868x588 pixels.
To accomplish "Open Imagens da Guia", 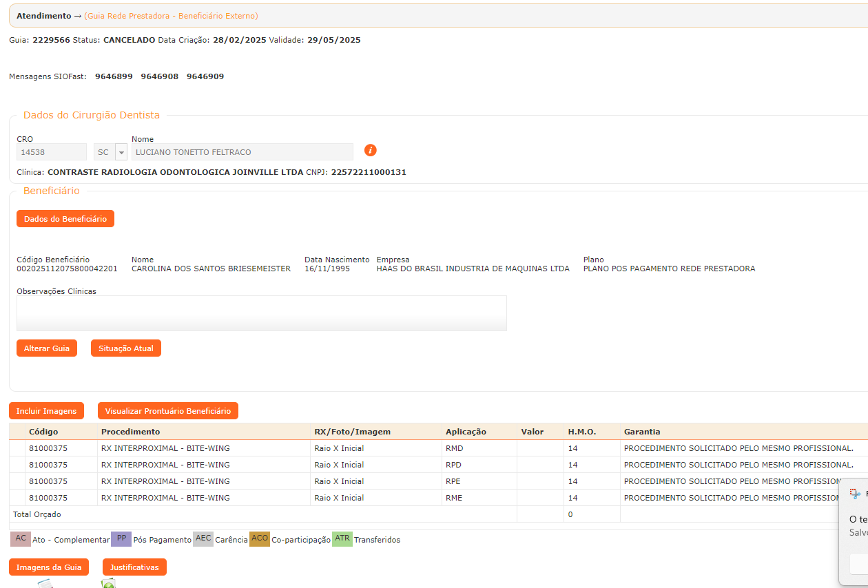I will coord(49,567).
